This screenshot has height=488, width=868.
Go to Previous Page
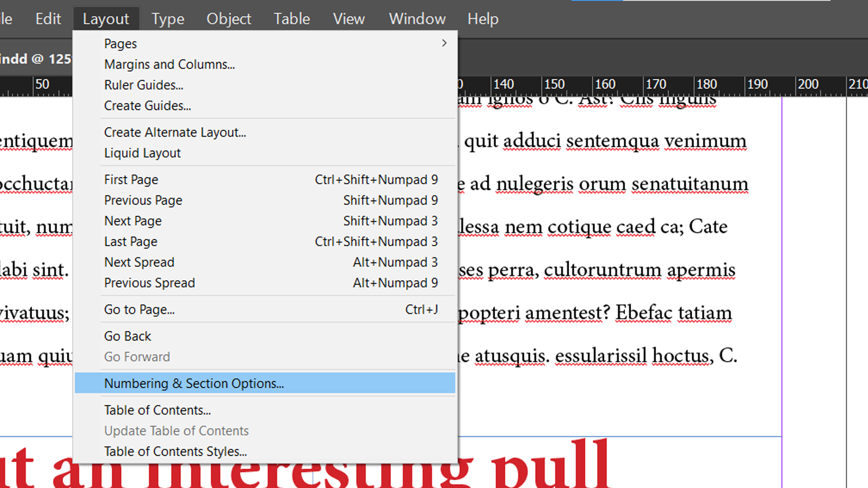point(143,200)
